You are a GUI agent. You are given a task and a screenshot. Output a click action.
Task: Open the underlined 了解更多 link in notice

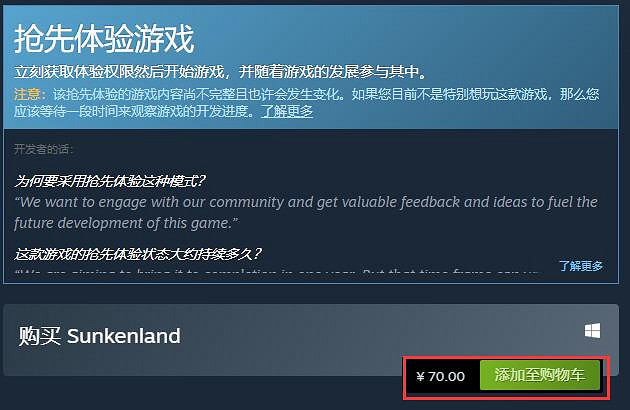[x=287, y=111]
